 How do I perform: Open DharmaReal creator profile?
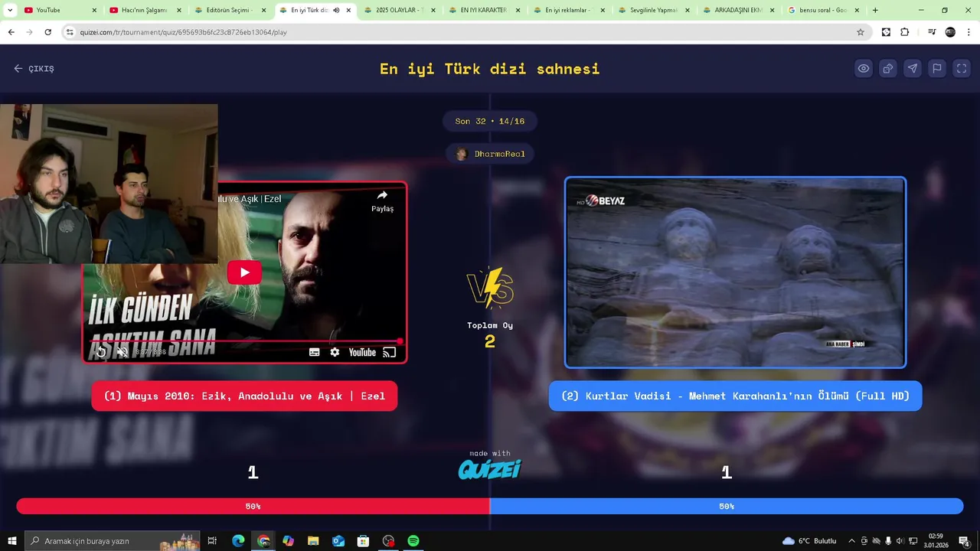[x=490, y=154]
